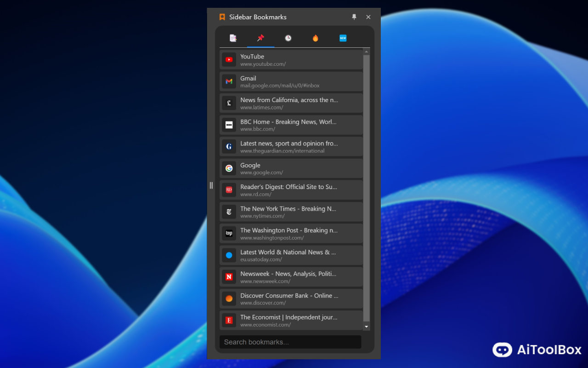Click the Economist red E favicon

pos(229,320)
